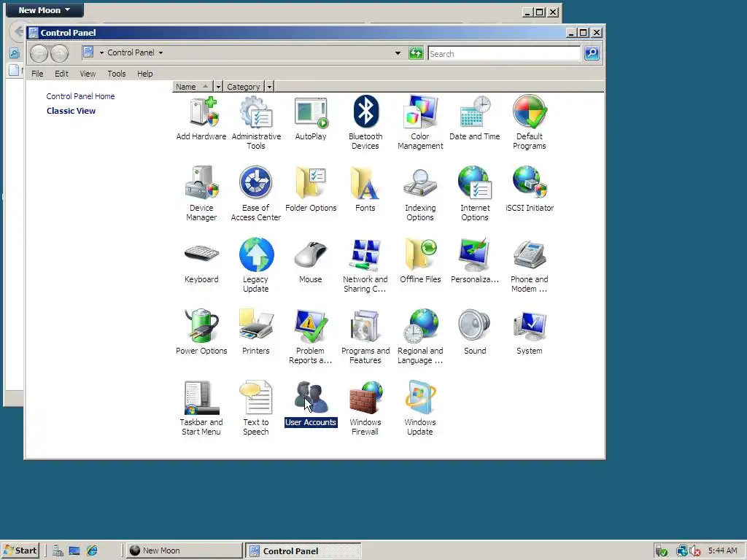The image size is (747, 560).
Task: Open Color Management
Action: click(420, 122)
